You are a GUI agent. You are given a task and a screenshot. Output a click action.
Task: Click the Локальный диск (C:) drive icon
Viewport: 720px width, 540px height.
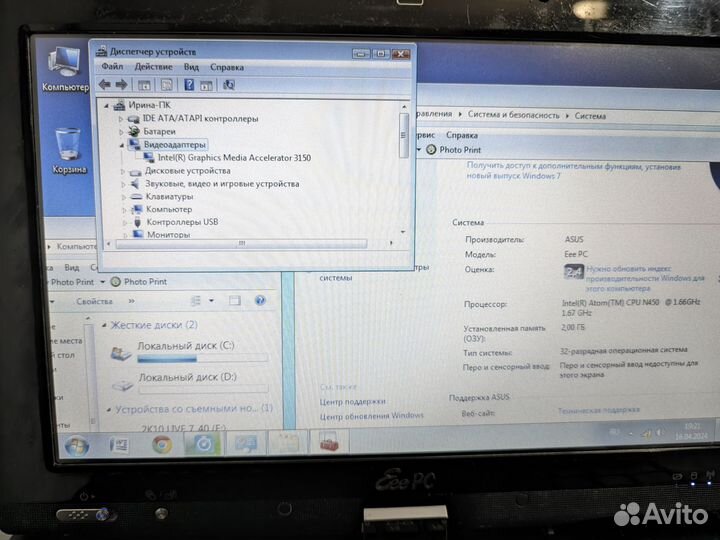click(x=122, y=353)
